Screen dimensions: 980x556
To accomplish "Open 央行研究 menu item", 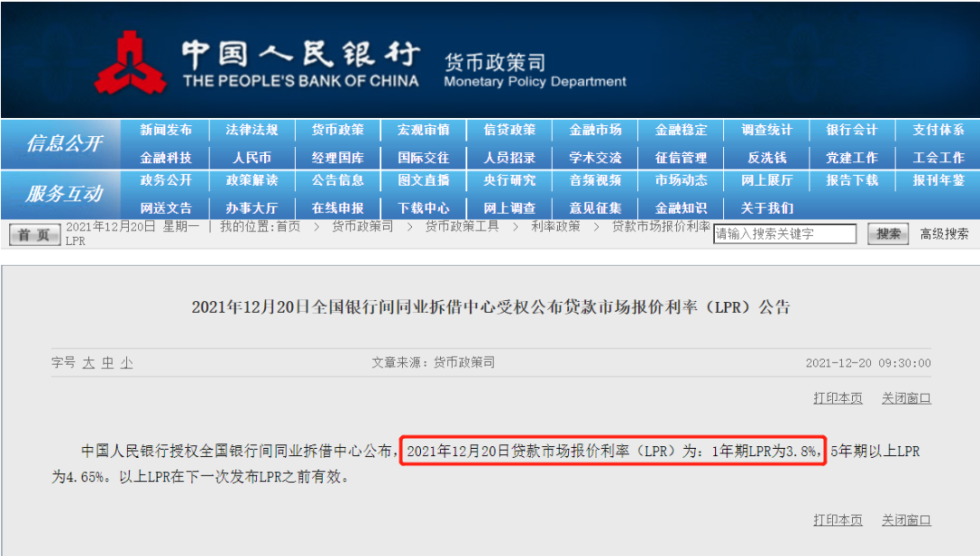I will pos(509,180).
